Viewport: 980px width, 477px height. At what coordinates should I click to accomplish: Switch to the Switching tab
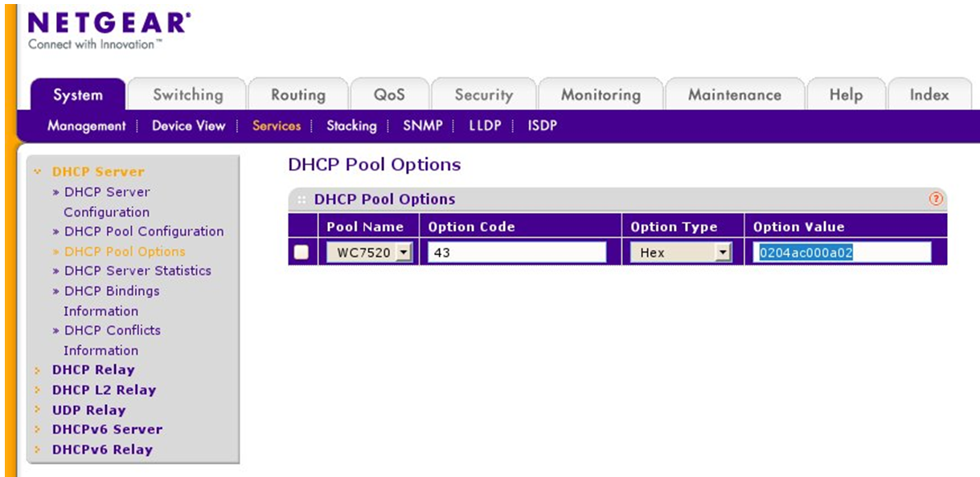pos(187,95)
